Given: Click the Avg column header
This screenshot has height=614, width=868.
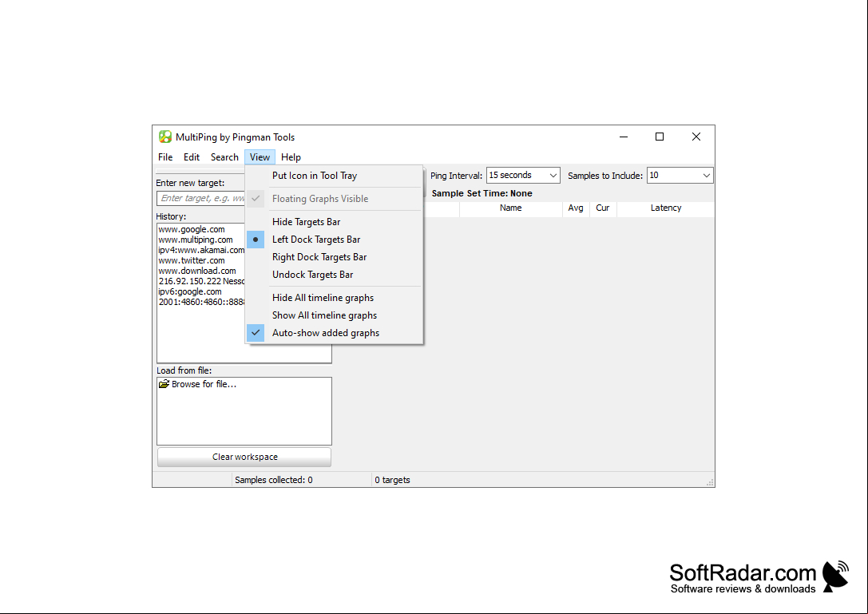Looking at the screenshot, I should (576, 208).
